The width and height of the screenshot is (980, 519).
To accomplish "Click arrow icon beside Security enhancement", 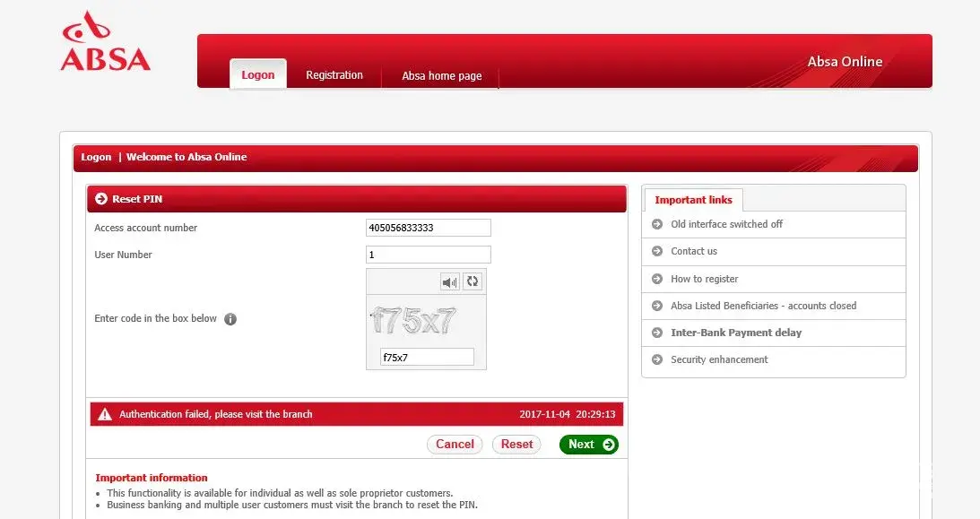I will tap(657, 359).
